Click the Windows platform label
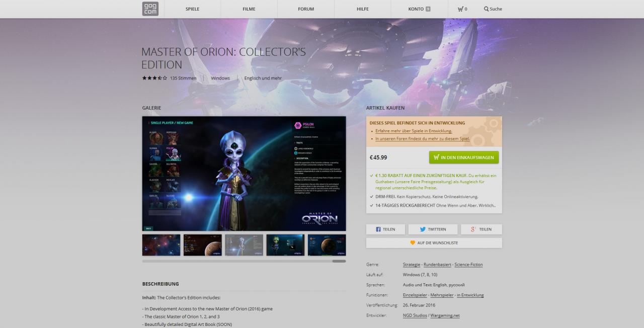The height and width of the screenshot is (328, 644). [x=220, y=78]
